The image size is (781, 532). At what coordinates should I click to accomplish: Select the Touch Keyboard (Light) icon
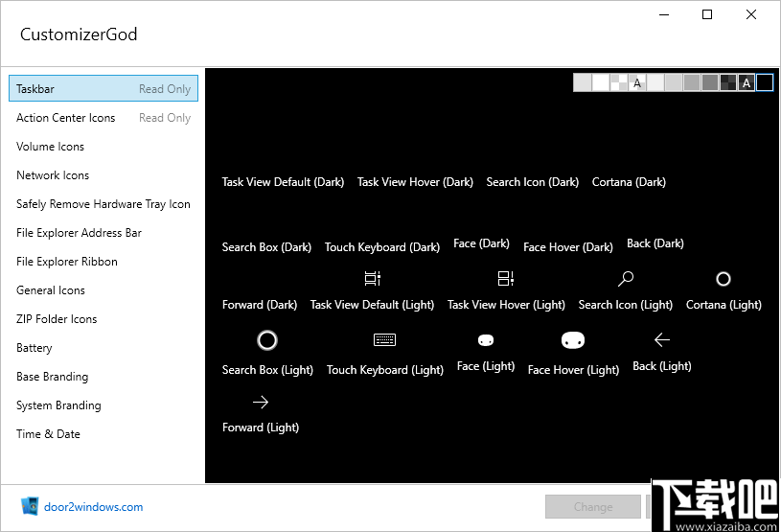click(x=384, y=339)
